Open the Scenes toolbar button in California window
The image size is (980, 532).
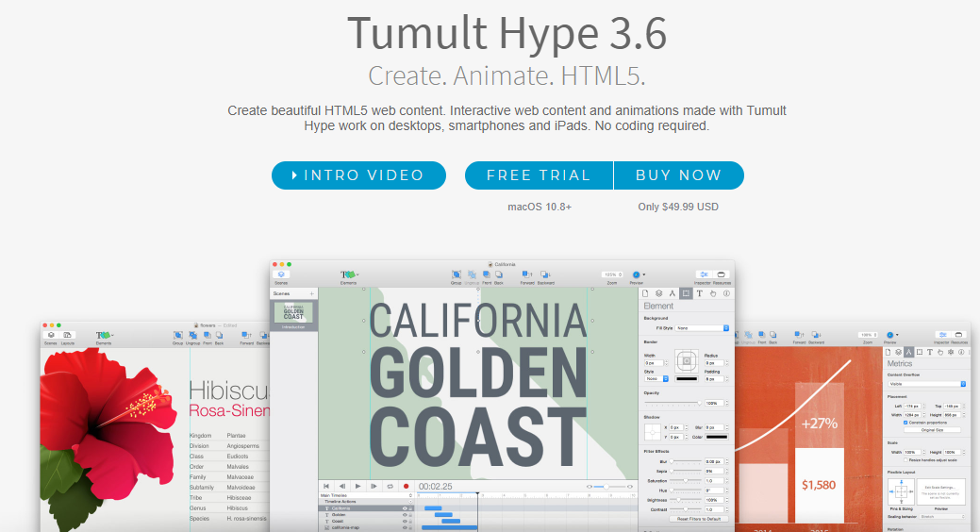pyautogui.click(x=281, y=274)
